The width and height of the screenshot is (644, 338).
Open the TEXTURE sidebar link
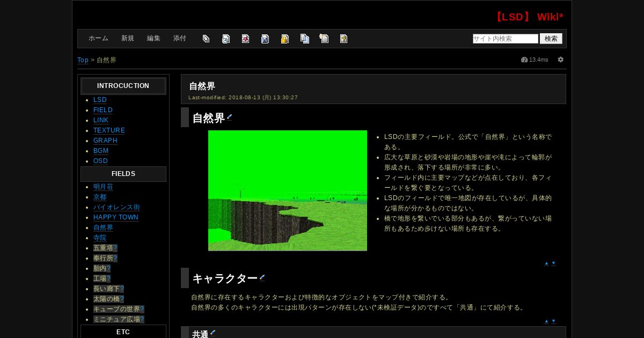point(109,130)
